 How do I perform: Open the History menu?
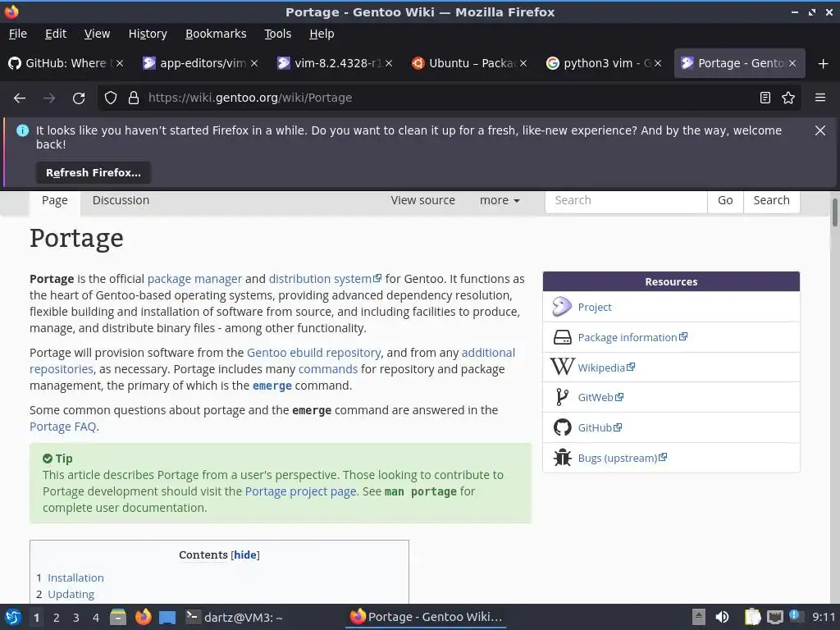(148, 34)
